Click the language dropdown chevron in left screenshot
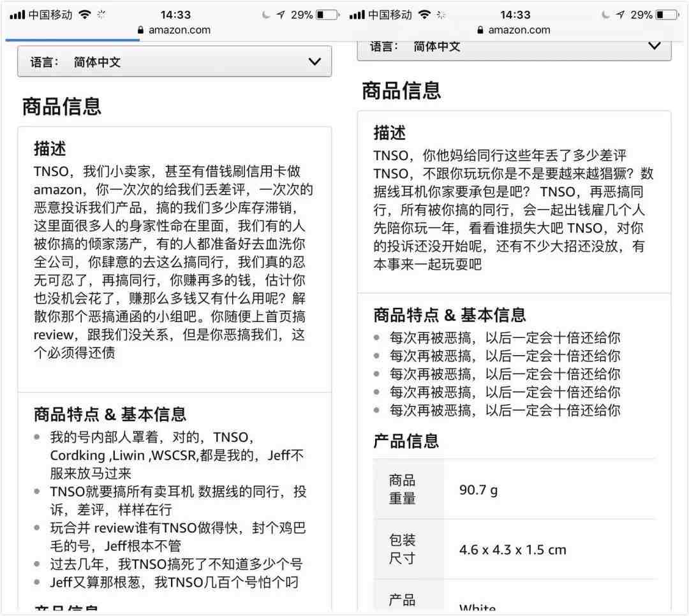The width and height of the screenshot is (689, 616). pyautogui.click(x=315, y=61)
